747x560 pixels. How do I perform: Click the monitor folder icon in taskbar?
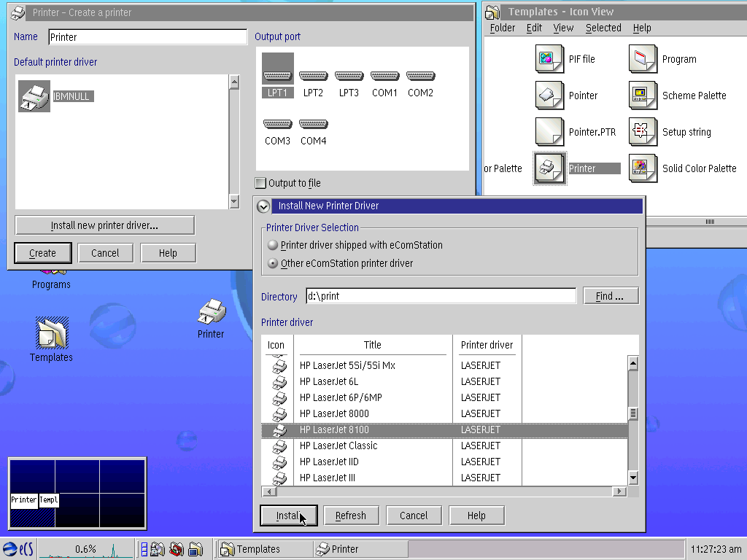point(196,549)
